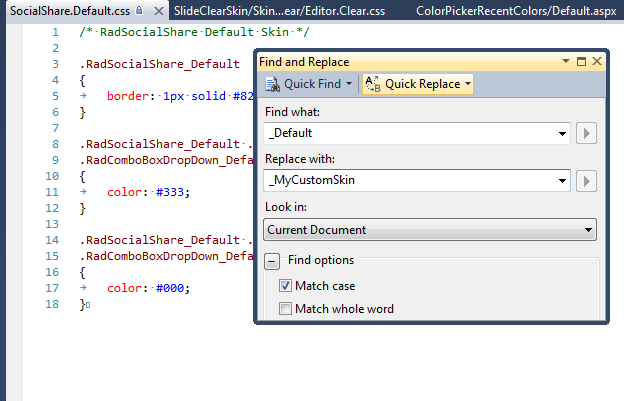624x401 pixels.
Task: Open the Look in Current Document combo box
Action: tap(430, 230)
